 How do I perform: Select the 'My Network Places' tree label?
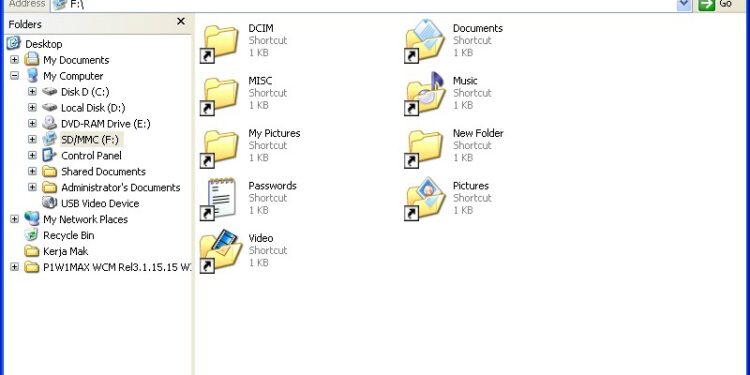pyautogui.click(x=85, y=220)
